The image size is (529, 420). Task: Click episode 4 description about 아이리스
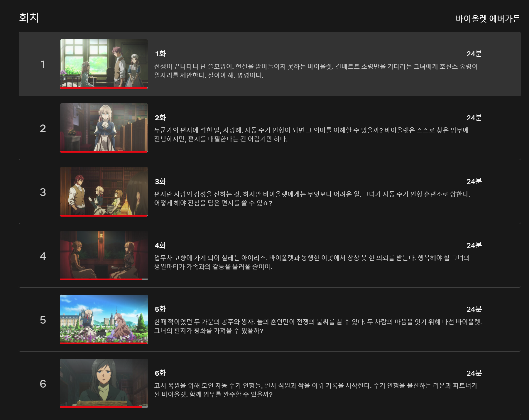pos(312,262)
